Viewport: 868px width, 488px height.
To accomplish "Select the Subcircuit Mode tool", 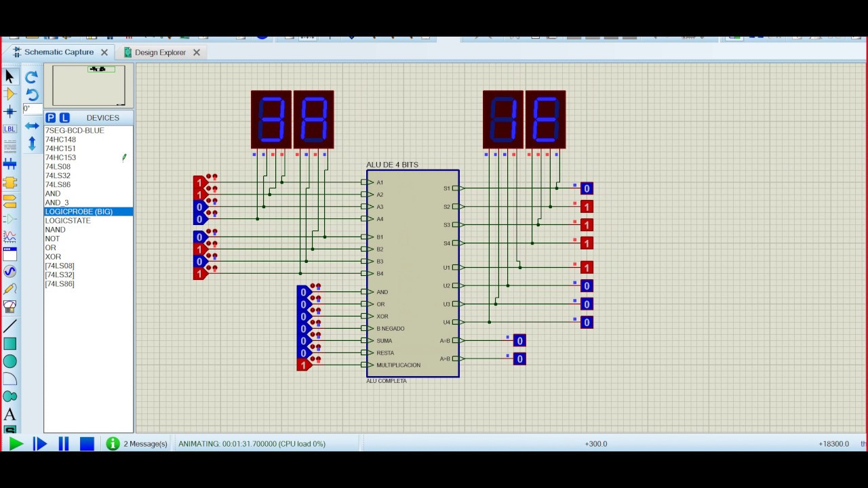I will coord(9,182).
